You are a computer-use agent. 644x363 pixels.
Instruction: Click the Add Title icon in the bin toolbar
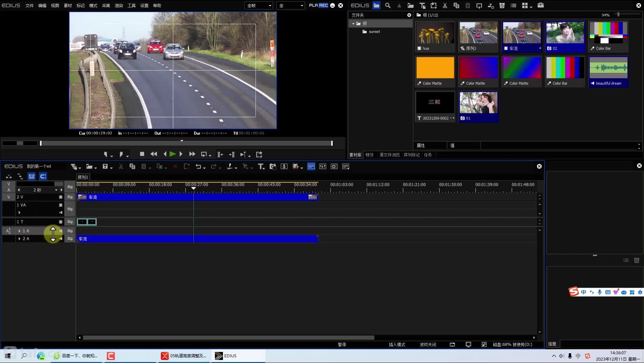pos(422,5)
